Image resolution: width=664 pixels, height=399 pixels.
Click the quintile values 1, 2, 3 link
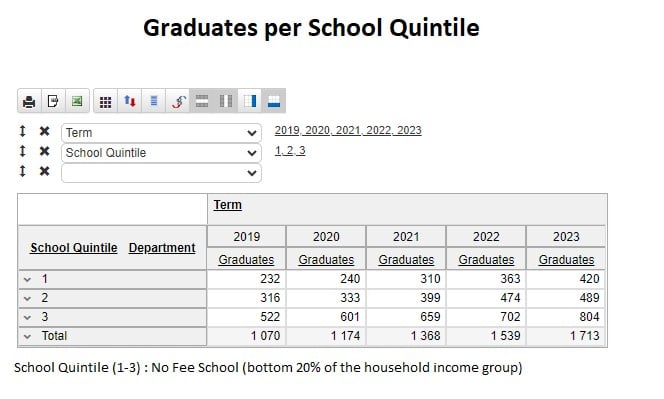290,150
